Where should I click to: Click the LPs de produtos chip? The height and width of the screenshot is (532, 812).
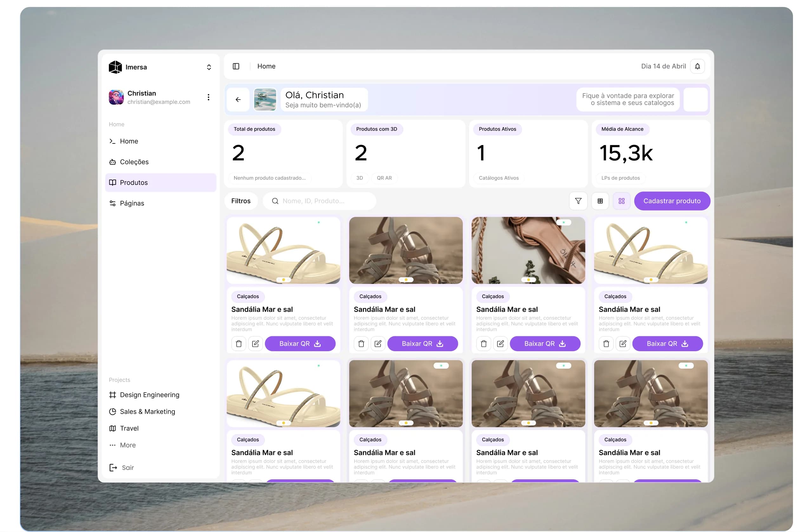pos(620,178)
